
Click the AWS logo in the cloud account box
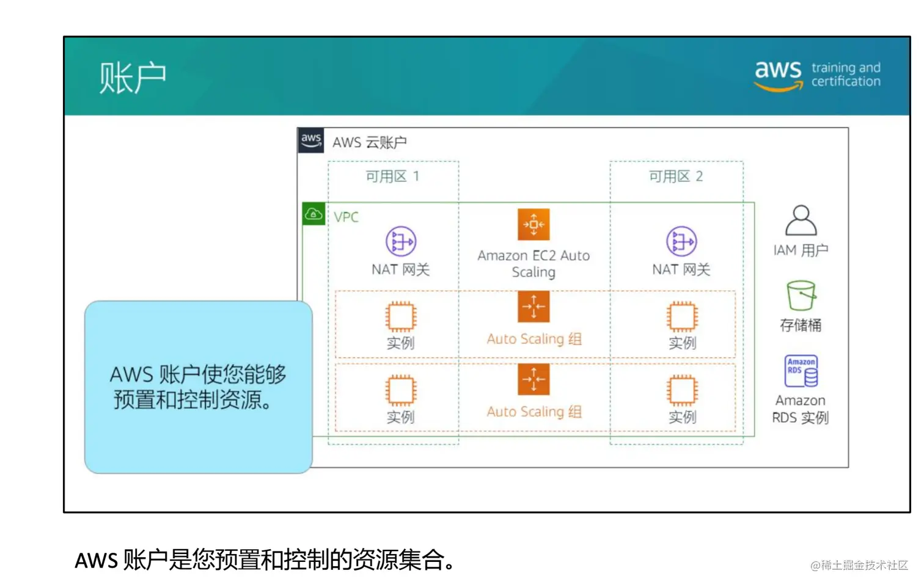[x=311, y=140]
